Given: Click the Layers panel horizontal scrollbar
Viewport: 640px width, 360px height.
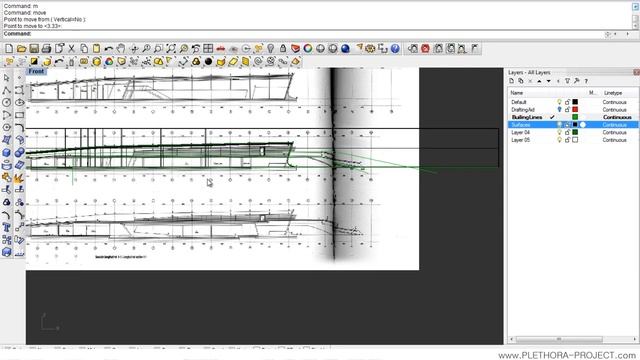Looking at the screenshot, I should pos(559,339).
